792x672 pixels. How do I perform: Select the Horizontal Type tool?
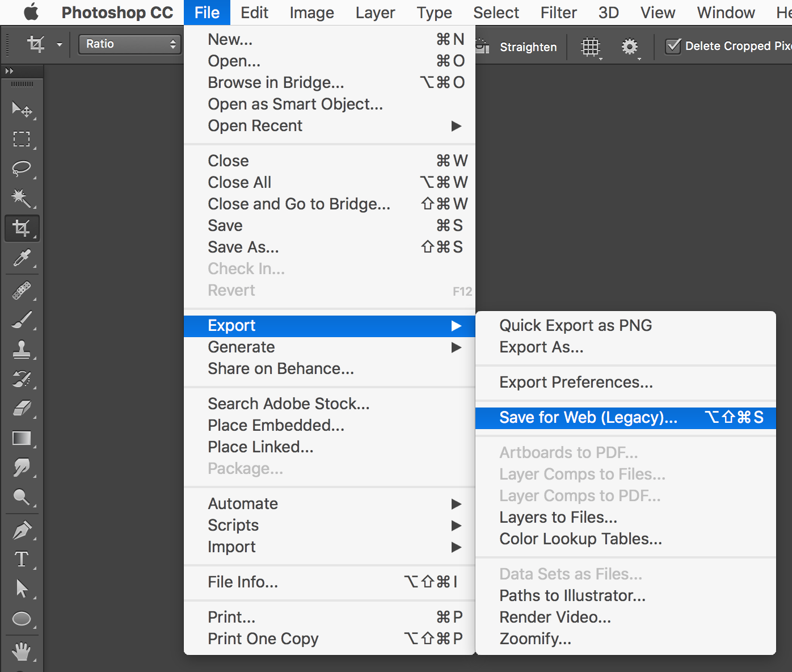22,560
